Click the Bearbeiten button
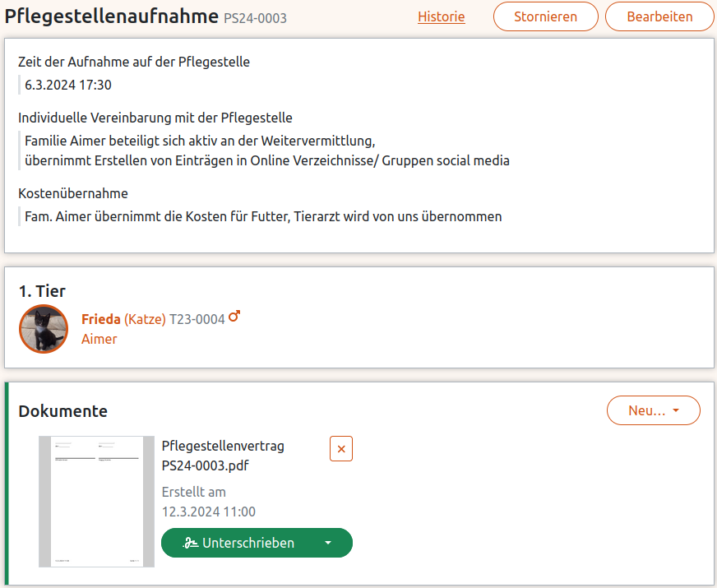 pos(659,16)
